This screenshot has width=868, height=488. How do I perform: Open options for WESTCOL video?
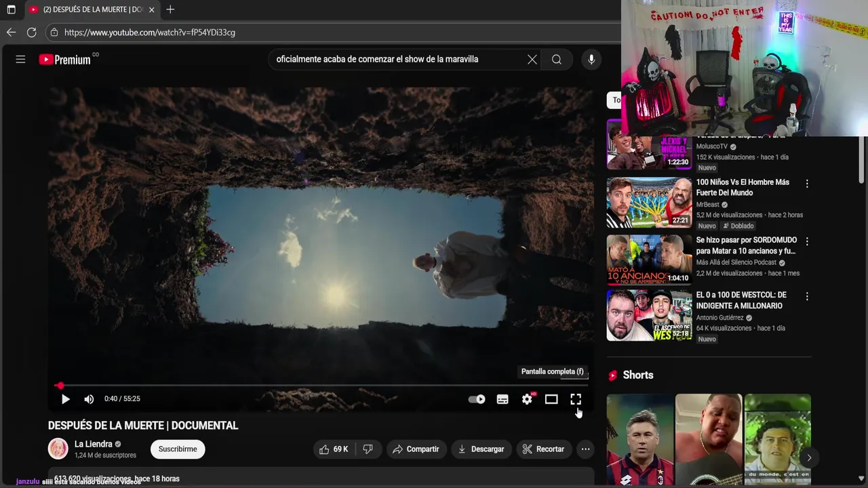(807, 296)
